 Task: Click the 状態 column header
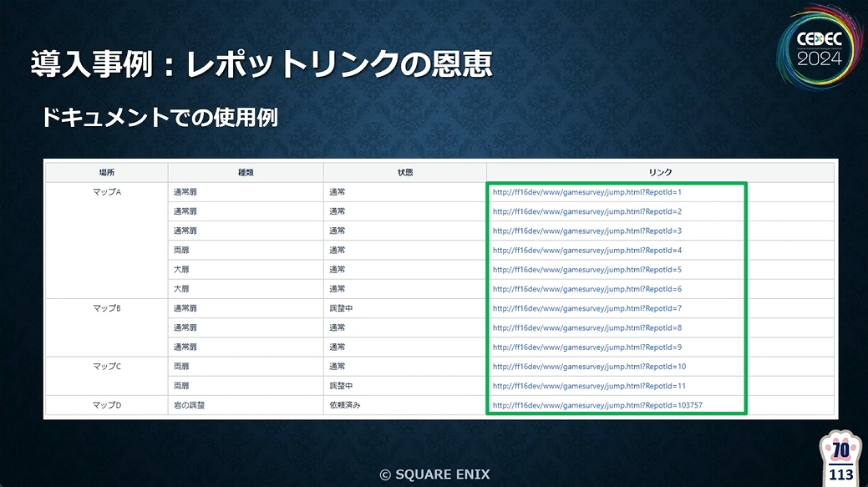pos(405,173)
